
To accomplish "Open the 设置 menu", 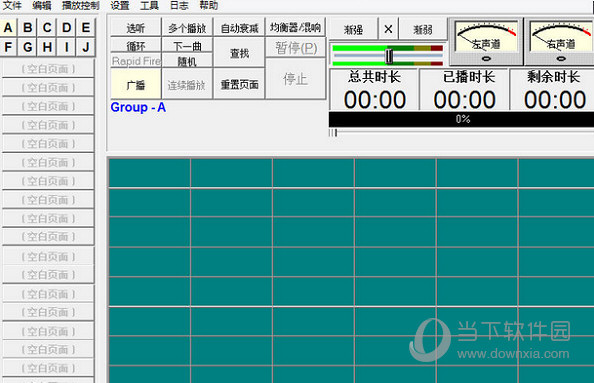I will [120, 5].
